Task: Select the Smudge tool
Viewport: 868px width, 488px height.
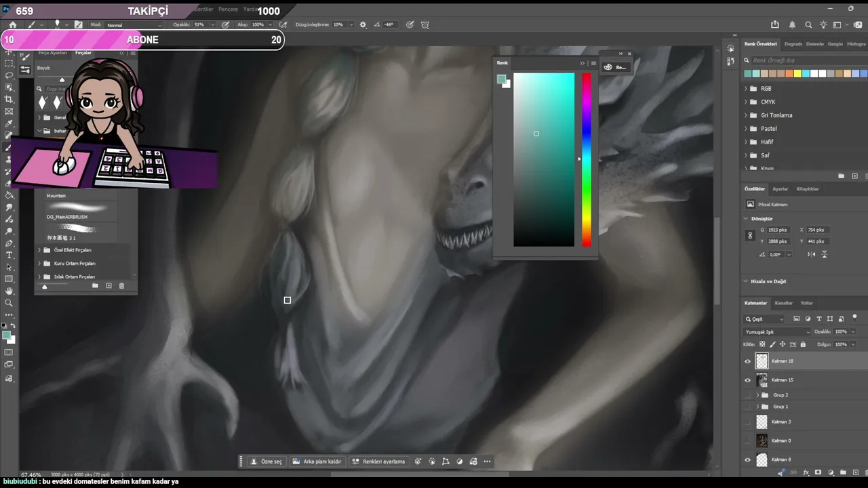Action: pyautogui.click(x=9, y=207)
